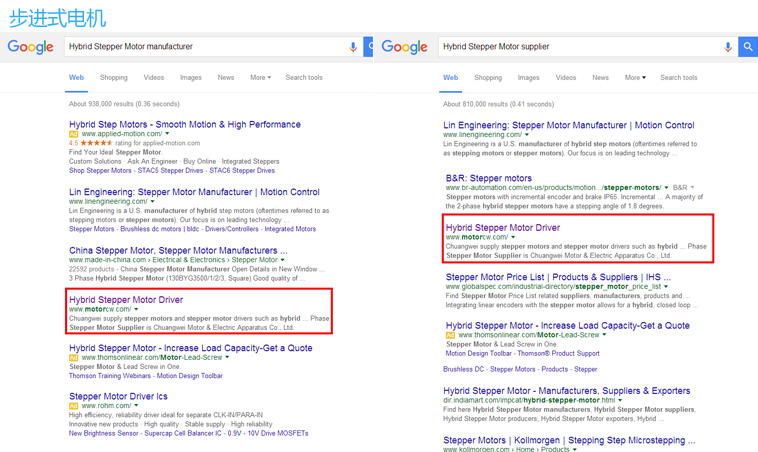Open 'Integrated Motors' sitelink
Viewport: 758px width, 452px height.
tap(290, 229)
